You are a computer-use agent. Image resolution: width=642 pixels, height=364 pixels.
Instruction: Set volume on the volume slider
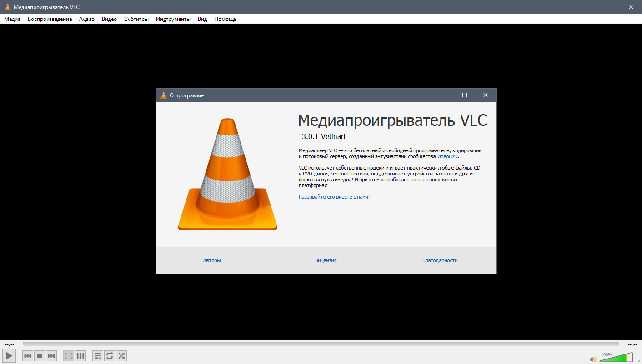click(x=616, y=358)
